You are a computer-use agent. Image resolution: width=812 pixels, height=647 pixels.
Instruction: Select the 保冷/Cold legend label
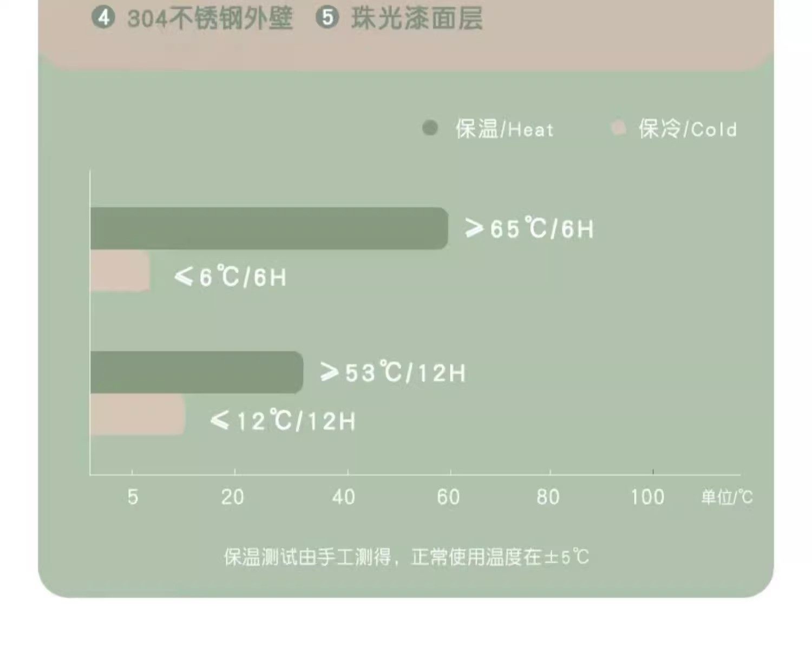tap(687, 129)
